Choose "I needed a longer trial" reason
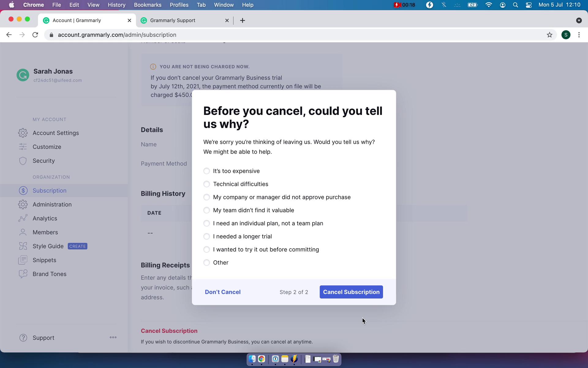This screenshot has width=588, height=368. tap(207, 236)
